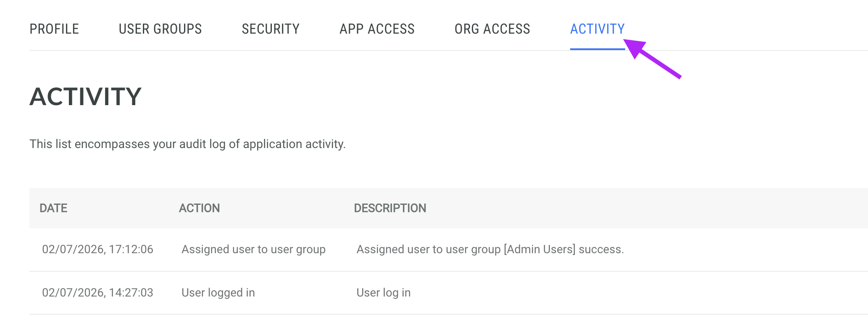Switch to the USER GROUPS tab

tap(160, 29)
